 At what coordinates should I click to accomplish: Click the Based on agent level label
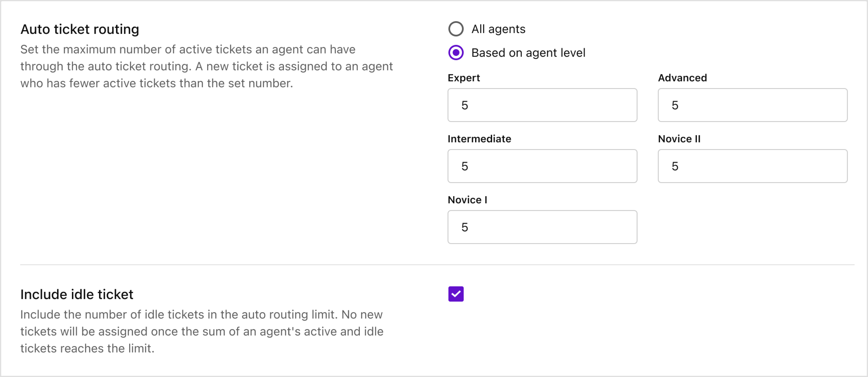pyautogui.click(x=528, y=53)
